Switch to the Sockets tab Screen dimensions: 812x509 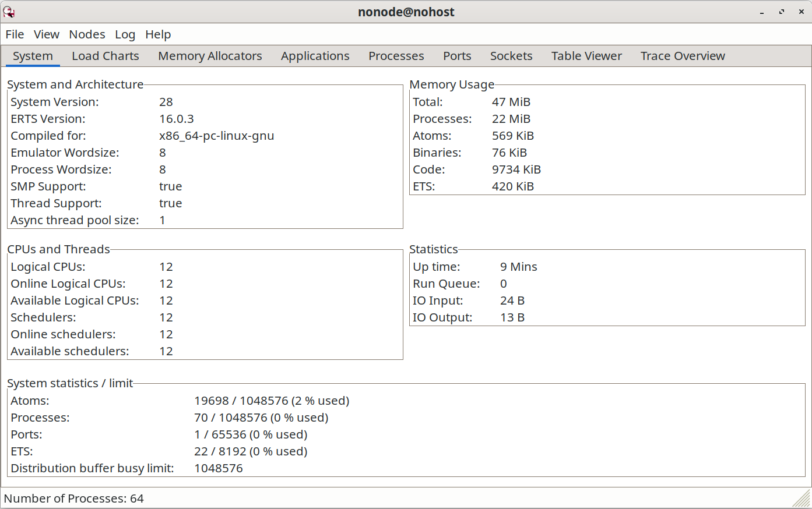coord(511,56)
